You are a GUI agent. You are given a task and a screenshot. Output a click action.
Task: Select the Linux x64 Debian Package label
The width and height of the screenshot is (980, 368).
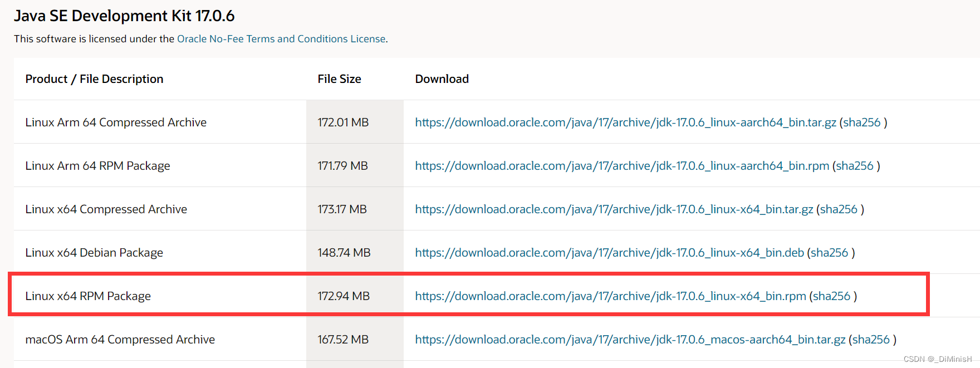[94, 253]
